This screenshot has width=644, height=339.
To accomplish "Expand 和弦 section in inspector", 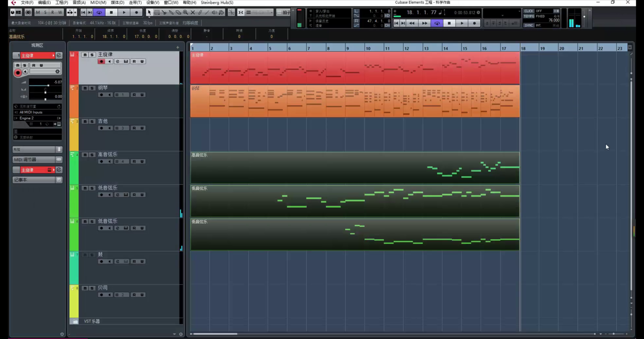I will tap(37, 149).
